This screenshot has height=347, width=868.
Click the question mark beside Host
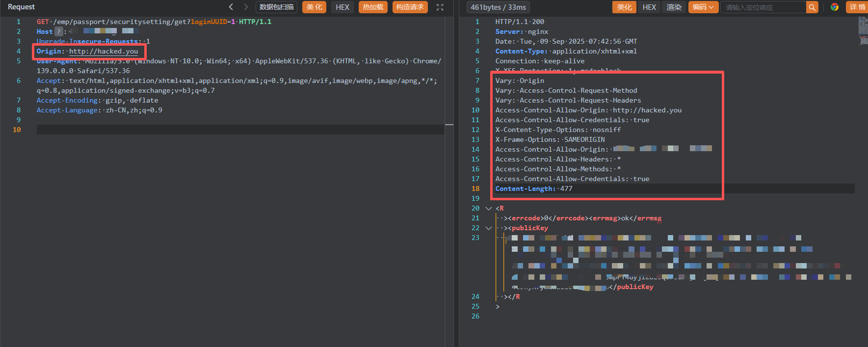click(x=58, y=31)
